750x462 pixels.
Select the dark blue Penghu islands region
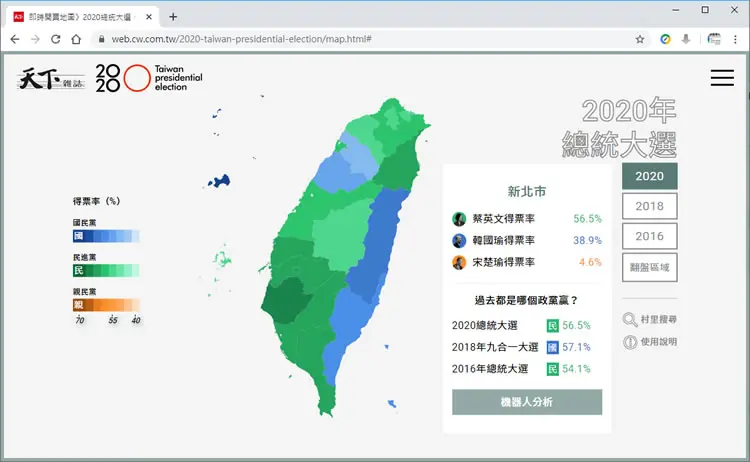click(220, 181)
